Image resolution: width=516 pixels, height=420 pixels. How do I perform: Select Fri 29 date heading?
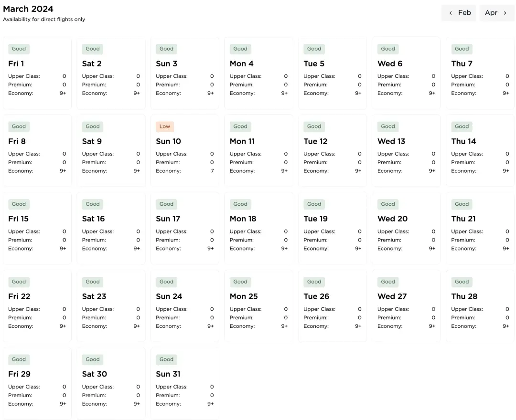(x=20, y=374)
